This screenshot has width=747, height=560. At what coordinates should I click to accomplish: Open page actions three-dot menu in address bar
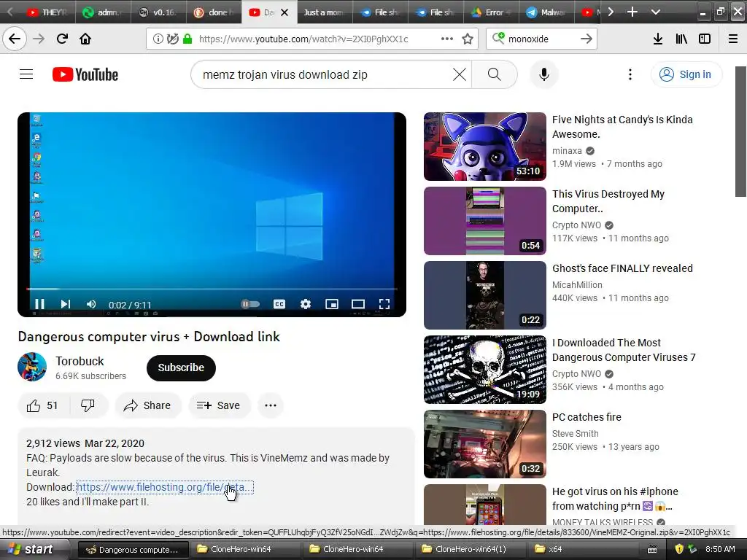tap(447, 39)
